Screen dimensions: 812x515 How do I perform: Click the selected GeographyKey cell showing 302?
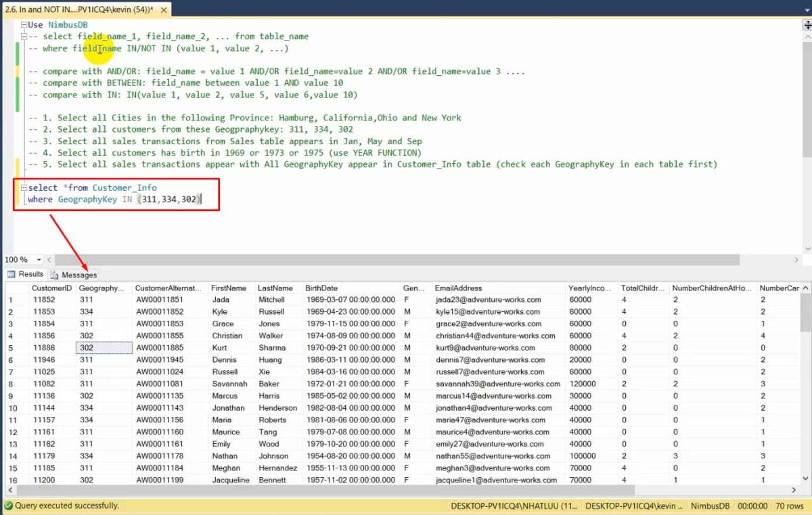pyautogui.click(x=103, y=347)
